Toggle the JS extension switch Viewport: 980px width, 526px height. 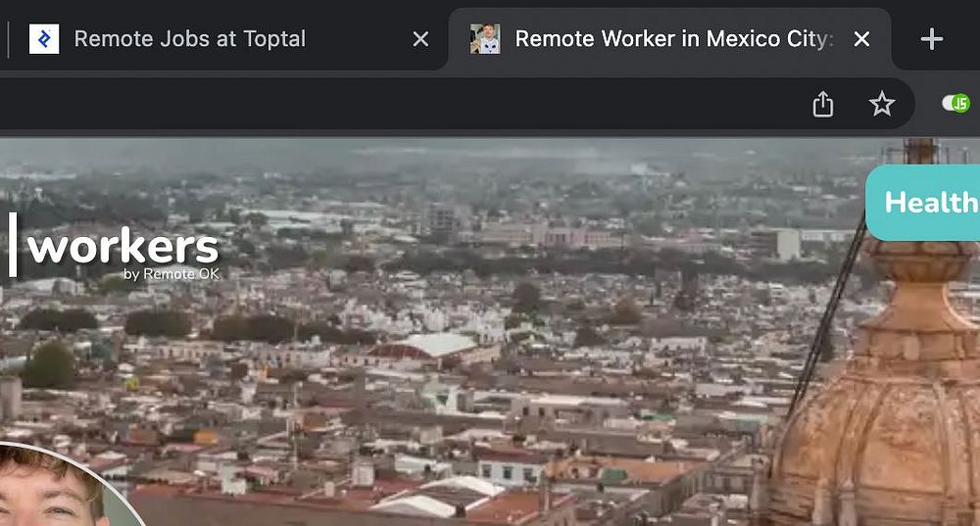pos(955,103)
